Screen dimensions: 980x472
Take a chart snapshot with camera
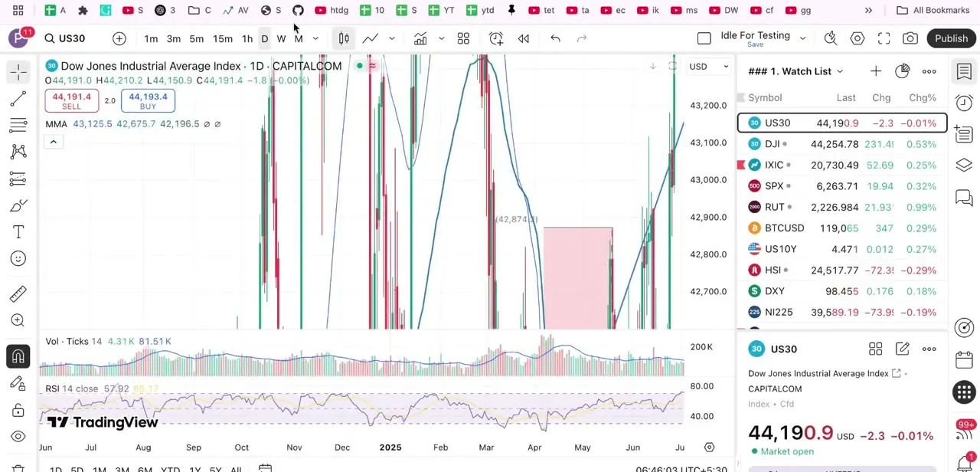pos(910,38)
